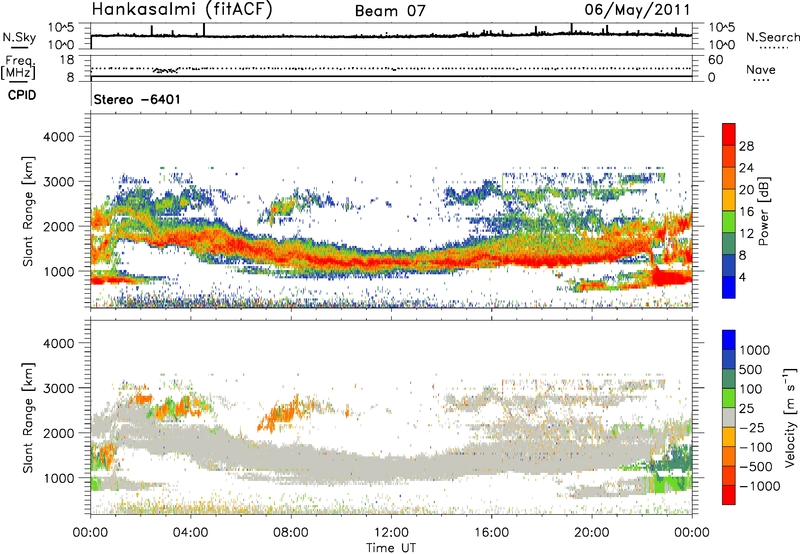Click the 'CPID' label

click(22, 95)
